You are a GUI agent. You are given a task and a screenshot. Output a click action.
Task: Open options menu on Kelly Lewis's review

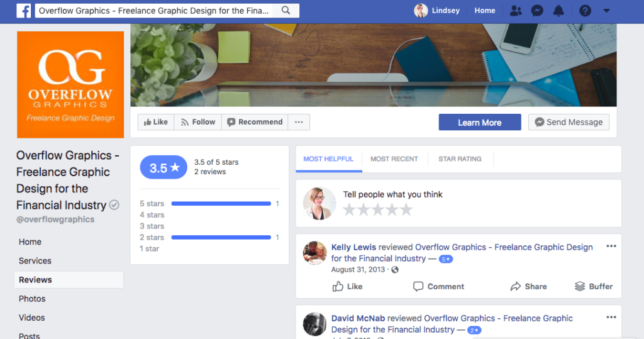(x=611, y=246)
